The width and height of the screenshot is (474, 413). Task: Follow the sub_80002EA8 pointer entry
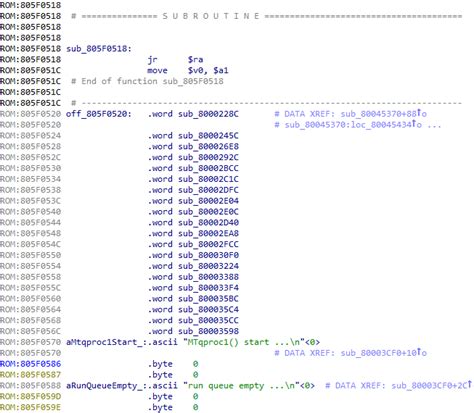click(208, 234)
